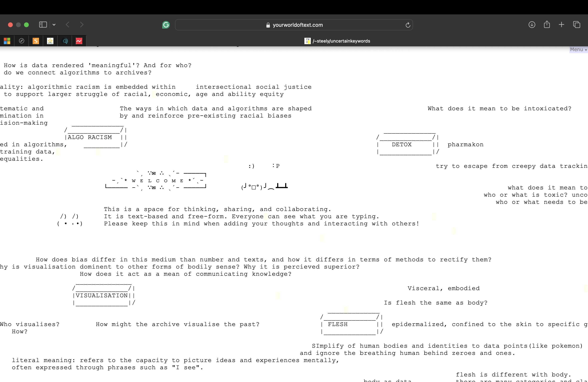The width and height of the screenshot is (588, 382).
Task: Expand the Menu dropdown on page
Action: click(x=578, y=50)
